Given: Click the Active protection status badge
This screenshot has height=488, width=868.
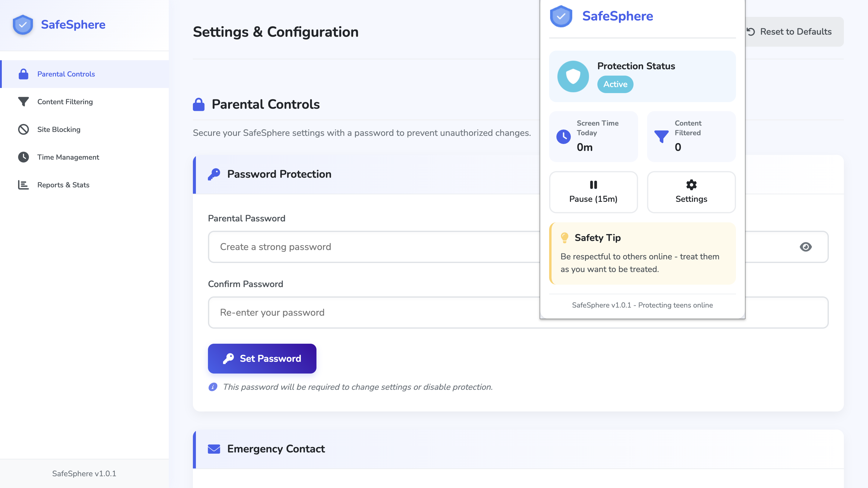Looking at the screenshot, I should (x=615, y=84).
